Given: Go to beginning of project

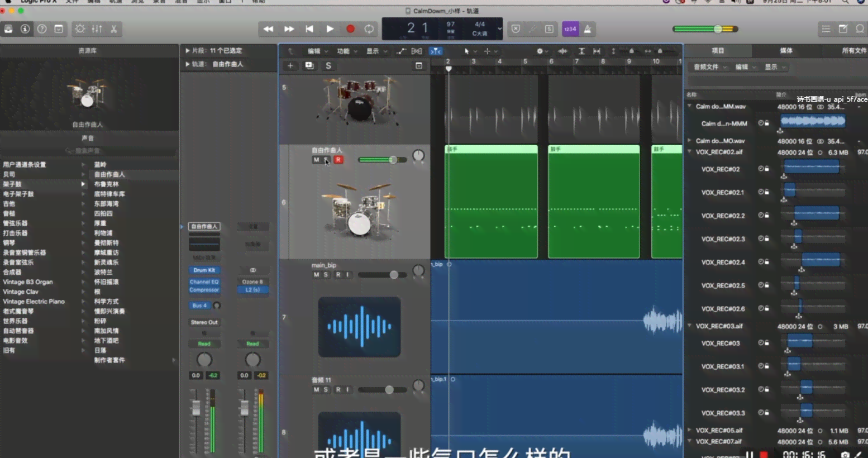Looking at the screenshot, I should [x=309, y=29].
